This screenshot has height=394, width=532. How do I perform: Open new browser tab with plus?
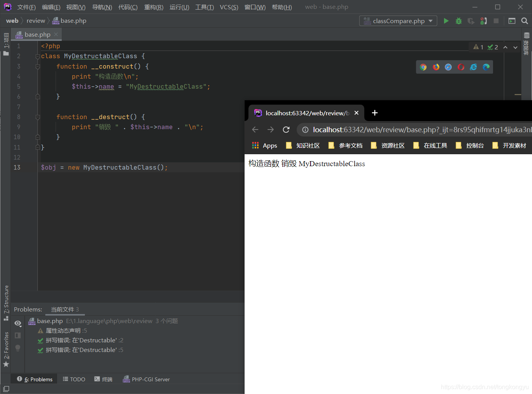tap(375, 113)
